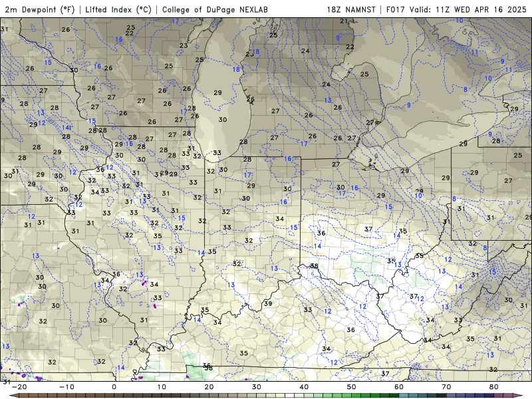Viewport: 532px width, 399px height.
Task: Click the 'College of DuPage NEXLAB' label
Action: tap(215, 9)
